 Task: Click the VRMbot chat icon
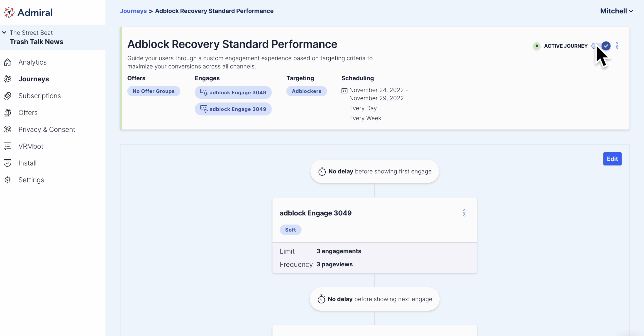click(x=7, y=146)
